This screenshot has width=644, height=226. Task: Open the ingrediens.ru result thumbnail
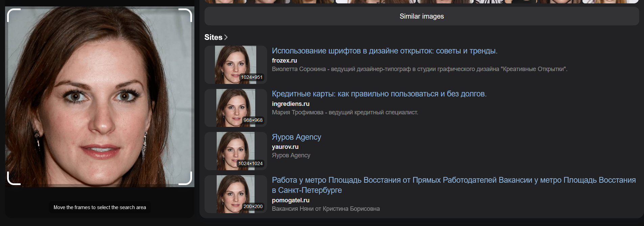click(236, 108)
